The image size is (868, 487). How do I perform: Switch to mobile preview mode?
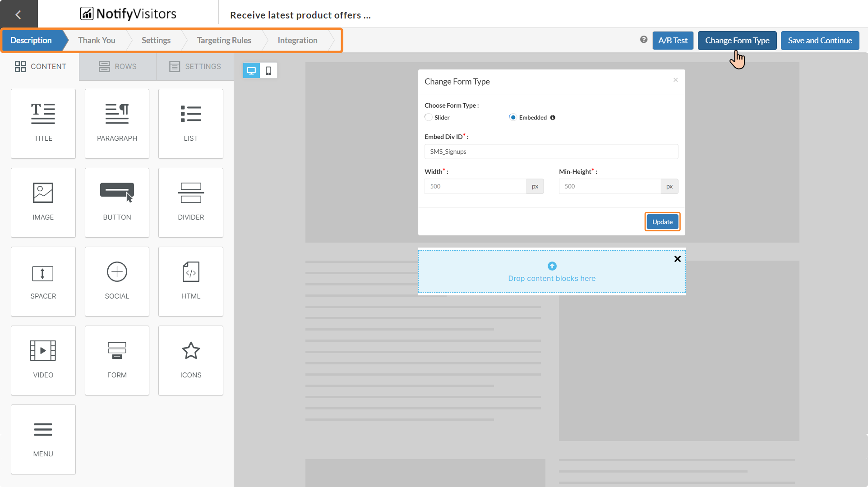pyautogui.click(x=268, y=70)
